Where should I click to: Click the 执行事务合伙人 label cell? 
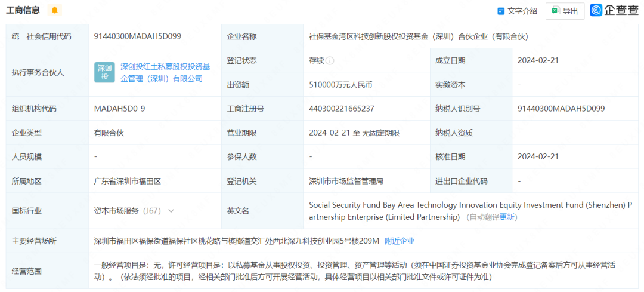click(x=47, y=72)
